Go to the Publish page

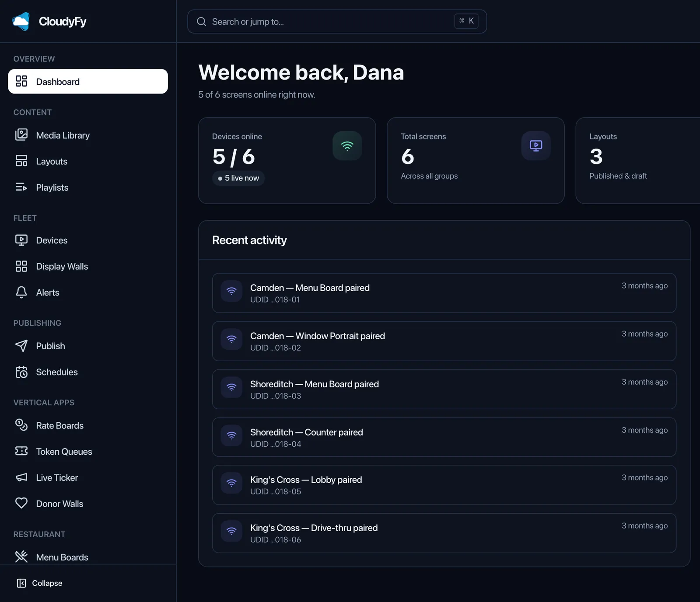(x=88, y=346)
